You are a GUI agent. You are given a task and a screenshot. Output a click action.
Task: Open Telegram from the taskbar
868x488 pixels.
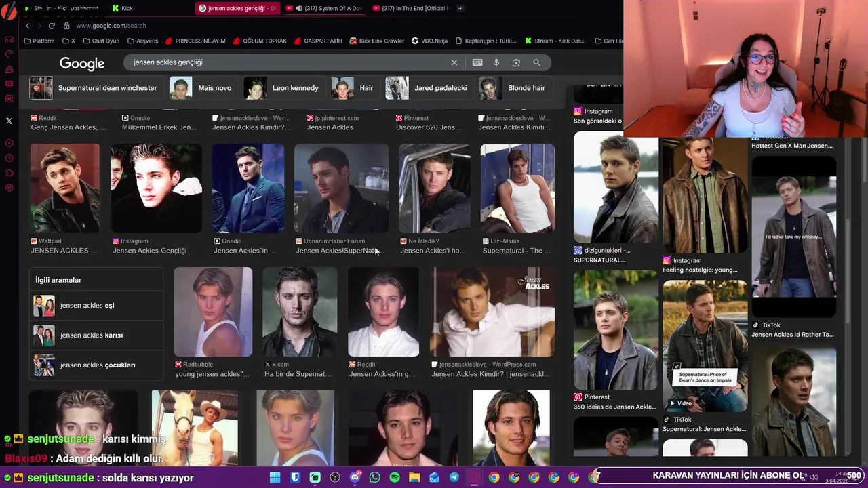point(454,477)
